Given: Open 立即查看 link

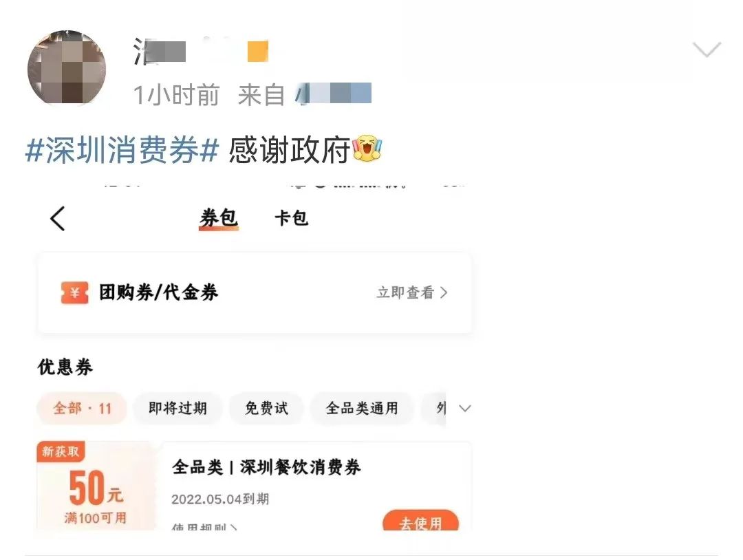Looking at the screenshot, I should pyautogui.click(x=406, y=292).
